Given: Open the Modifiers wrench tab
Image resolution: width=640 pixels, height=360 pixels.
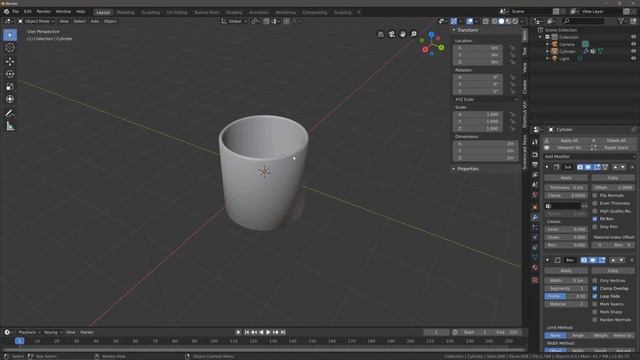Looking at the screenshot, I should [535, 218].
